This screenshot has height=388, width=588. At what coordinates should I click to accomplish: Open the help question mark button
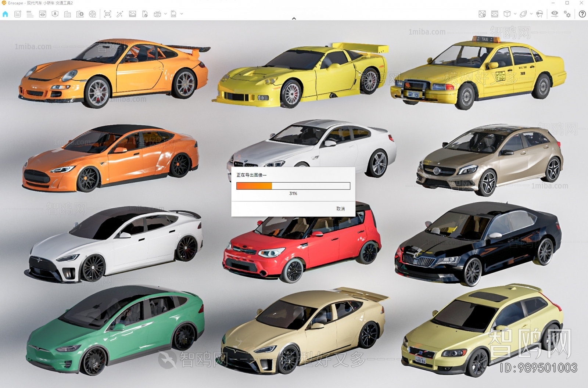tap(582, 14)
